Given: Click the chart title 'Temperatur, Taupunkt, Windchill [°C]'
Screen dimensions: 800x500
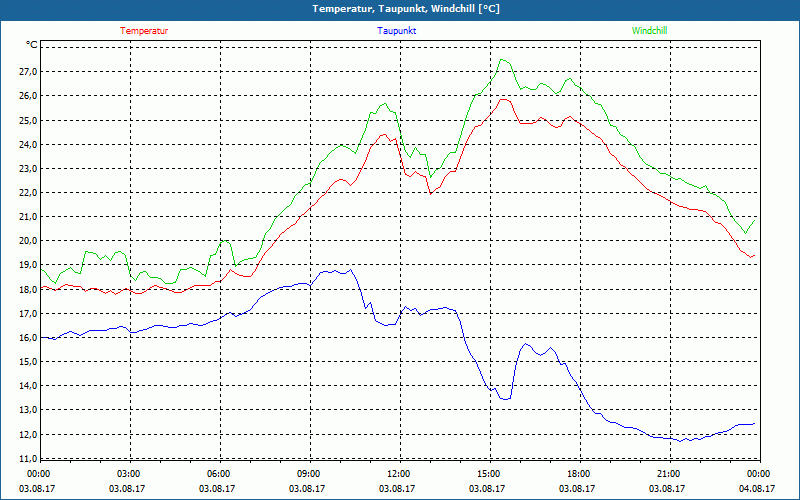Looking at the screenshot, I should [406, 9].
